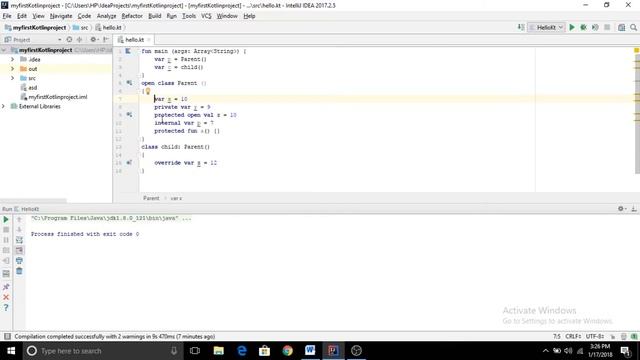The height and width of the screenshot is (360, 640).
Task: Open the Run panel gear settings
Action: (621, 209)
